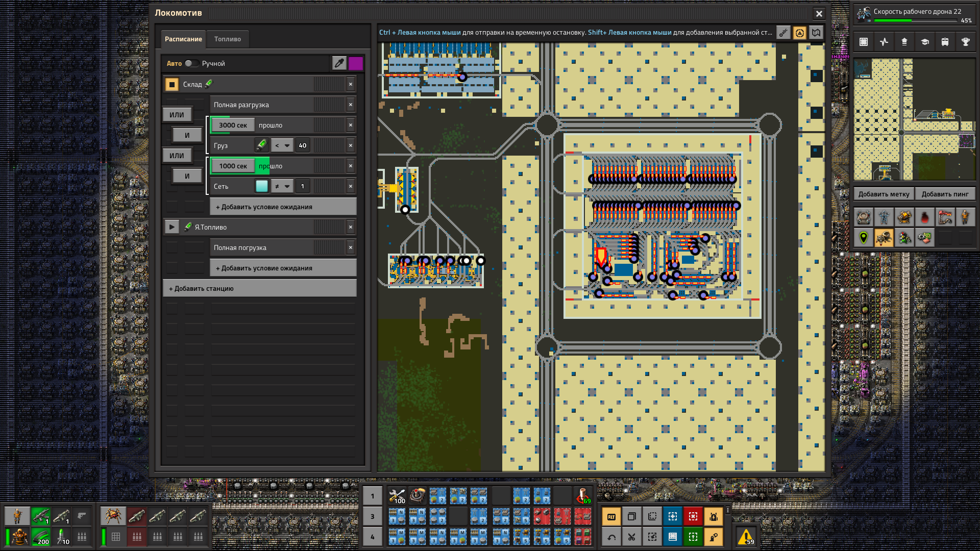
Task: Open the blue blueprint library book
Action: (673, 537)
